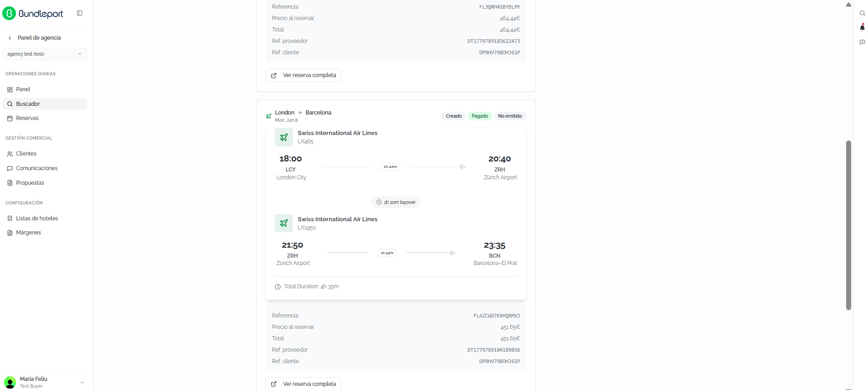
Task: Open Reservas from the sidebar
Action: 45,118
